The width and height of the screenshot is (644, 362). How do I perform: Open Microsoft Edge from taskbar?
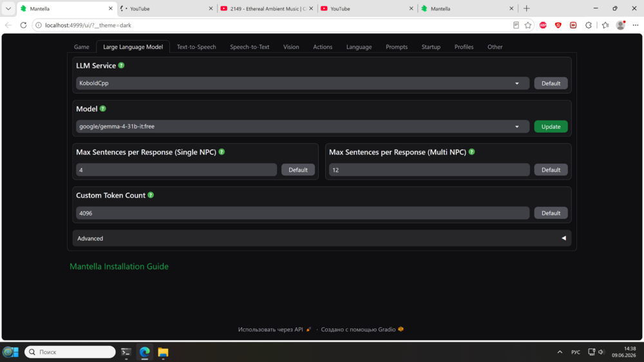point(144,352)
